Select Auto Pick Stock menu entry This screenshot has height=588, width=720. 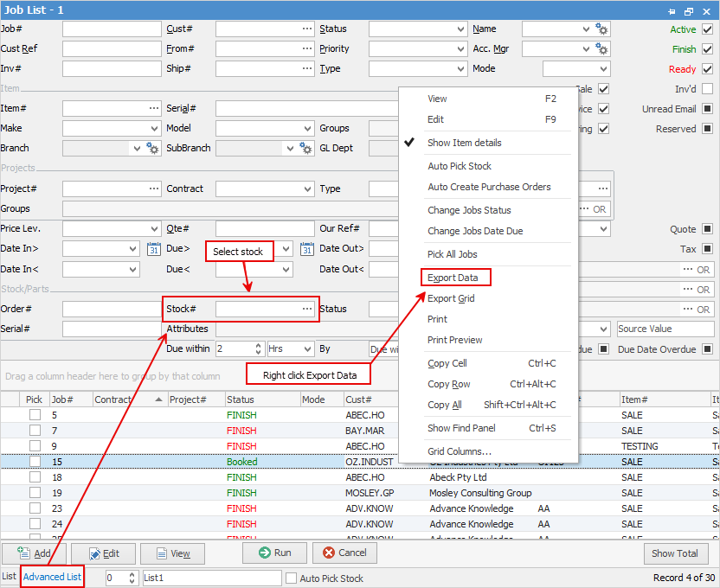460,166
